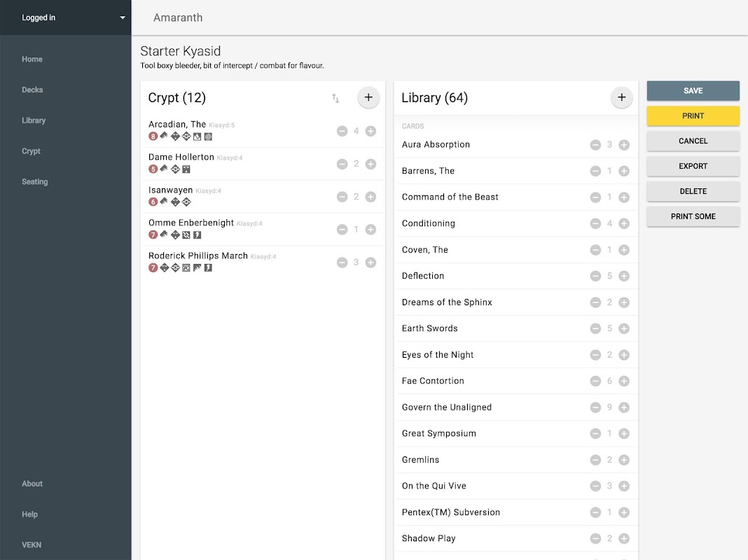Increase On the Qui Vive count
The height and width of the screenshot is (560, 748).
624,486
